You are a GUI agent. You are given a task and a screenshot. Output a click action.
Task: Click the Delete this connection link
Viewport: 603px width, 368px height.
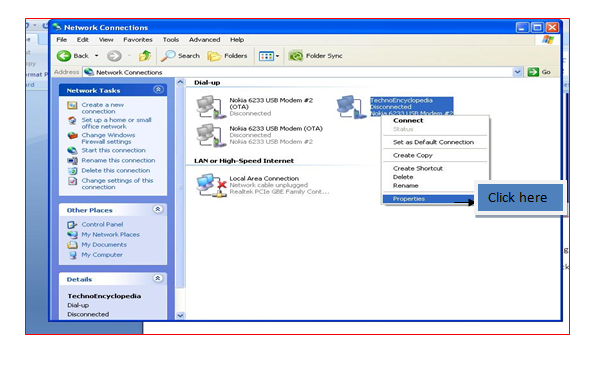tap(116, 170)
